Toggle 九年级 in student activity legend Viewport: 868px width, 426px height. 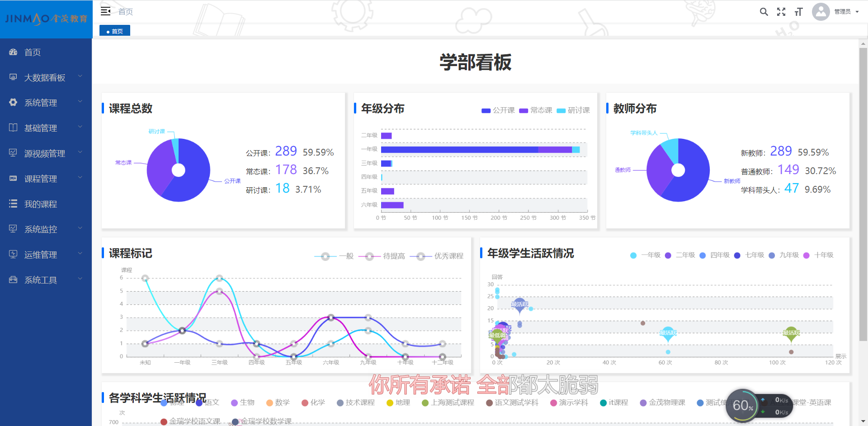point(783,255)
